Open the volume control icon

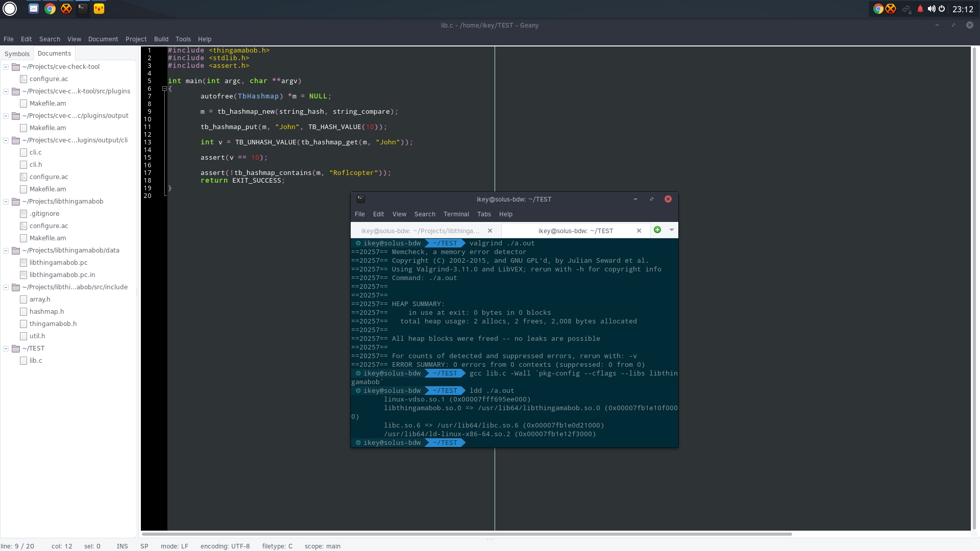(x=932, y=9)
